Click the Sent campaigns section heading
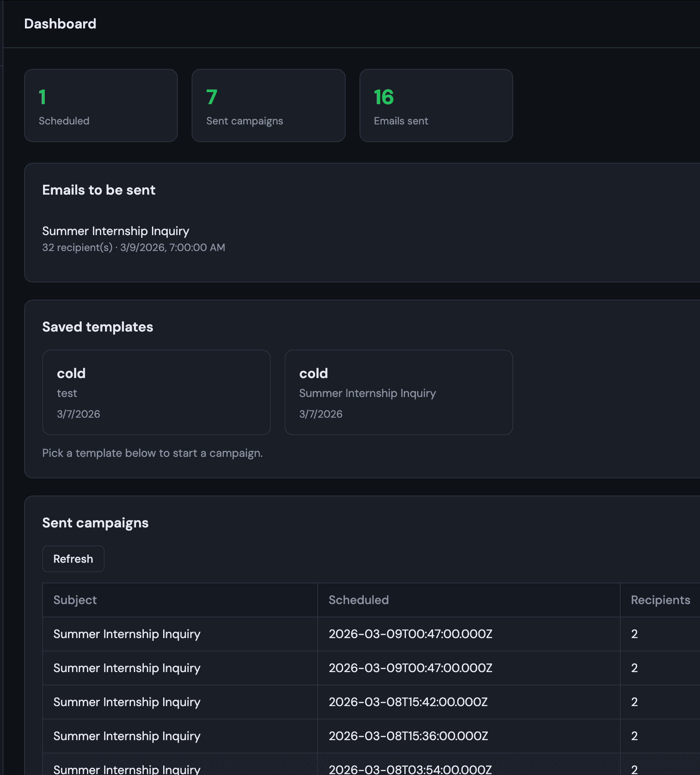This screenshot has height=775, width=700. point(95,523)
